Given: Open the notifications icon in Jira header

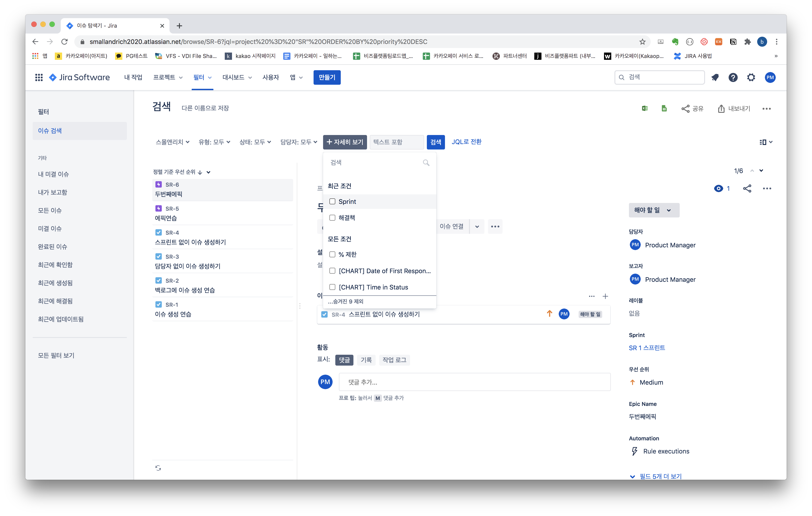Looking at the screenshot, I should (x=715, y=77).
